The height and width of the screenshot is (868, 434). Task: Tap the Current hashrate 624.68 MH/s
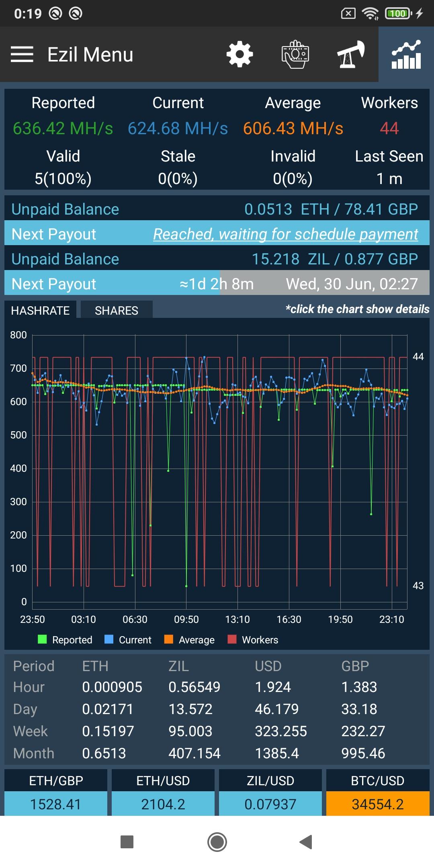[178, 129]
